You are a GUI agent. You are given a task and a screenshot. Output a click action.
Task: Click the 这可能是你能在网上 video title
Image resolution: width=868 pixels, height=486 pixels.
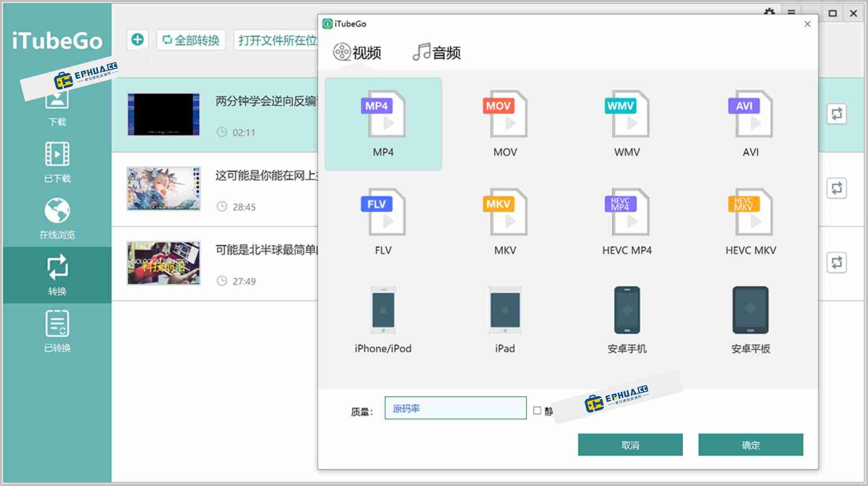point(266,175)
